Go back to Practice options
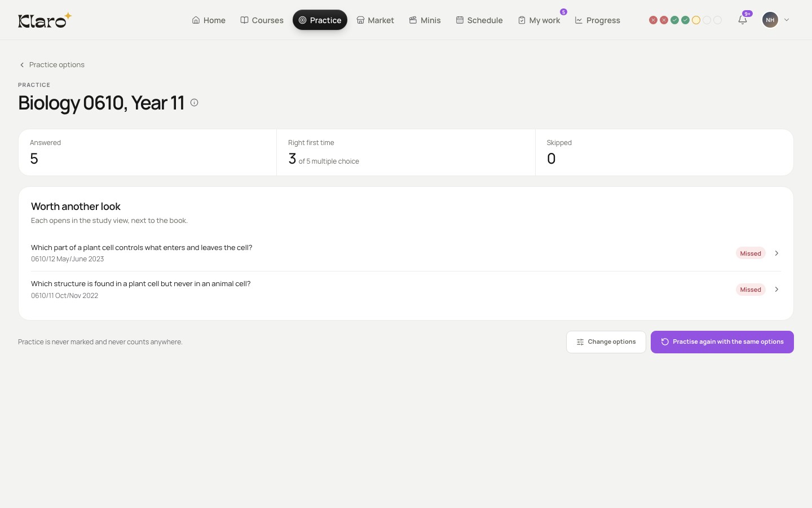Image resolution: width=812 pixels, height=508 pixels. tap(52, 65)
